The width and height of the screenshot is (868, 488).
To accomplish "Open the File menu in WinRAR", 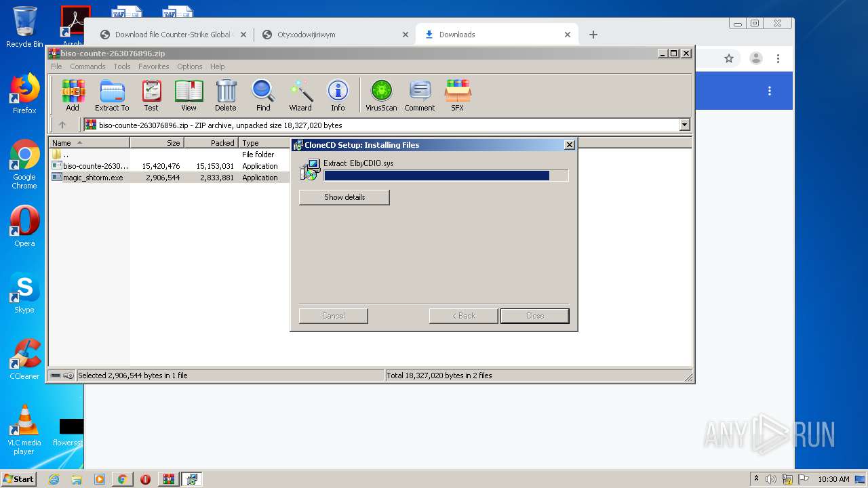I will (x=56, y=66).
